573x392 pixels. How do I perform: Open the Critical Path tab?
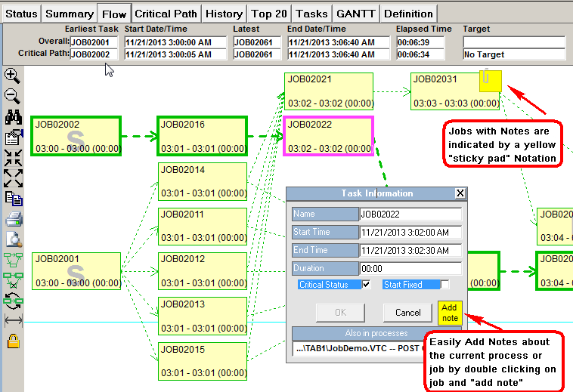click(x=166, y=14)
